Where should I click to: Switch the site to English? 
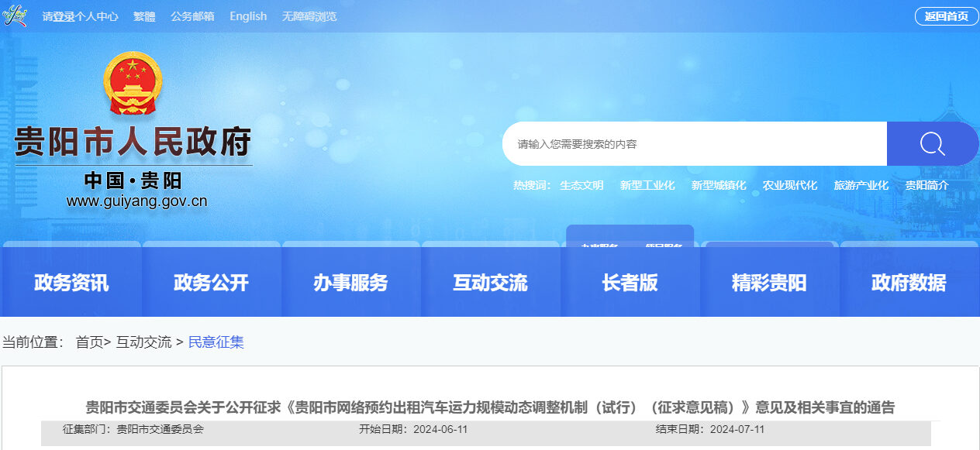(247, 16)
